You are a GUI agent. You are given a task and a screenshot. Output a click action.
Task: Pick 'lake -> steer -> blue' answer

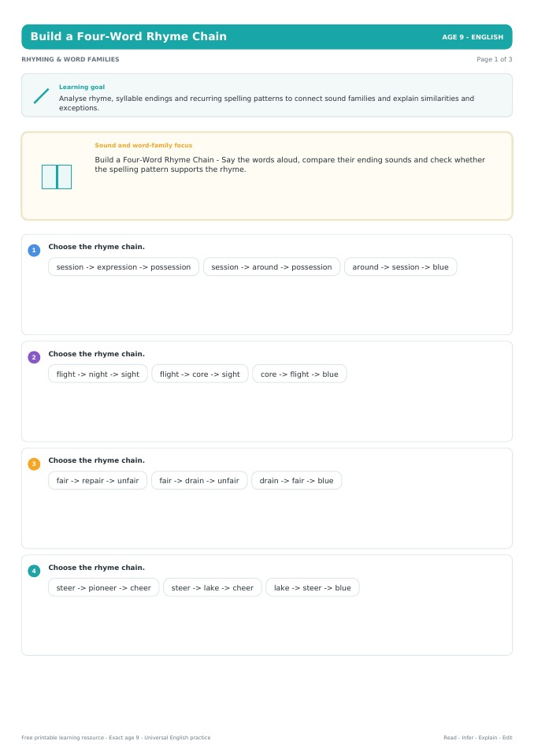pos(313,587)
